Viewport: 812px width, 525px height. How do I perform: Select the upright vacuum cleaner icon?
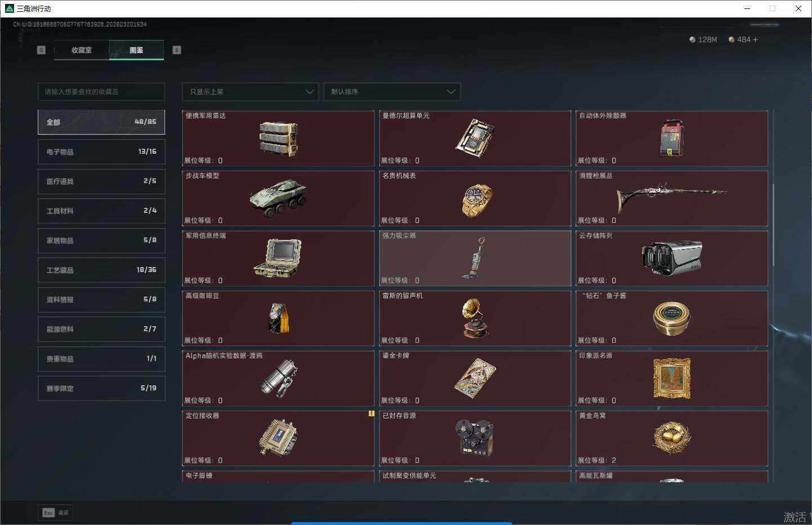pos(475,259)
